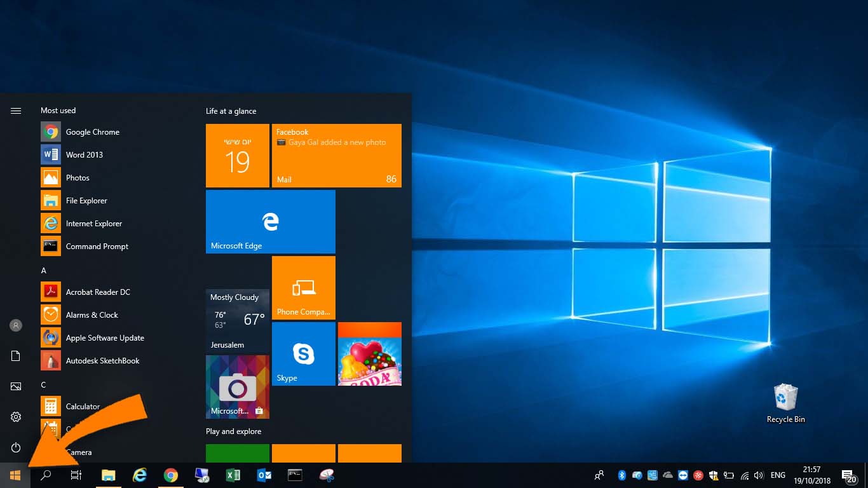Expand the Start hamburger menu
This screenshot has height=488, width=868.
(x=16, y=111)
